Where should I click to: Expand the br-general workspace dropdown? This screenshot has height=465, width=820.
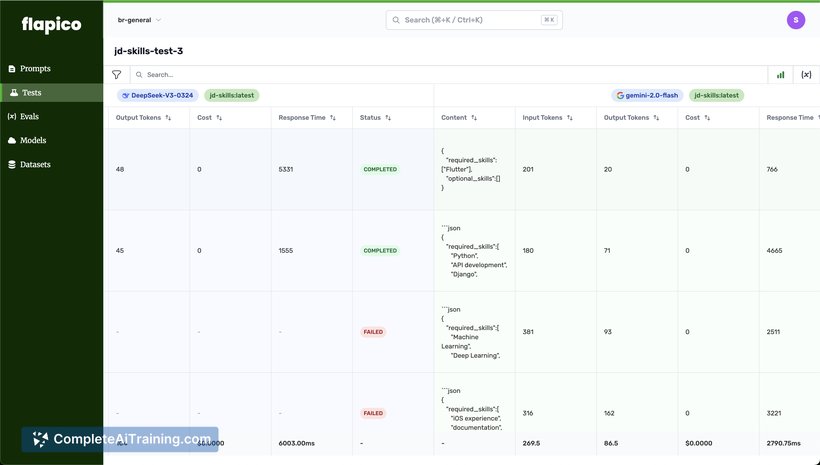[x=139, y=20]
